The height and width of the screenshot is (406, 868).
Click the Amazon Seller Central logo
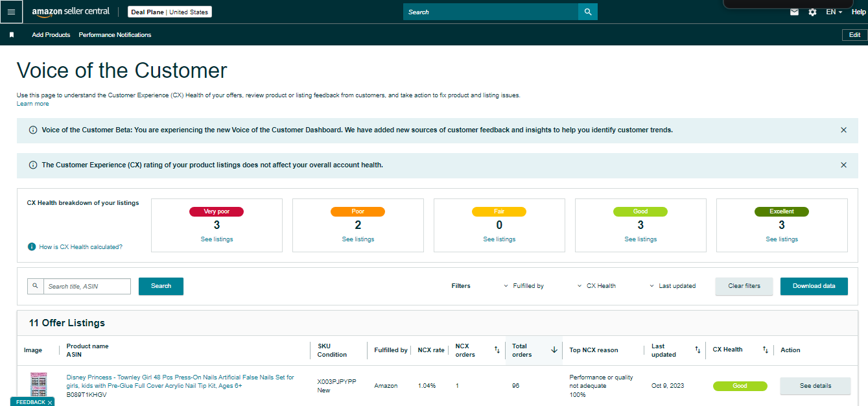point(71,12)
